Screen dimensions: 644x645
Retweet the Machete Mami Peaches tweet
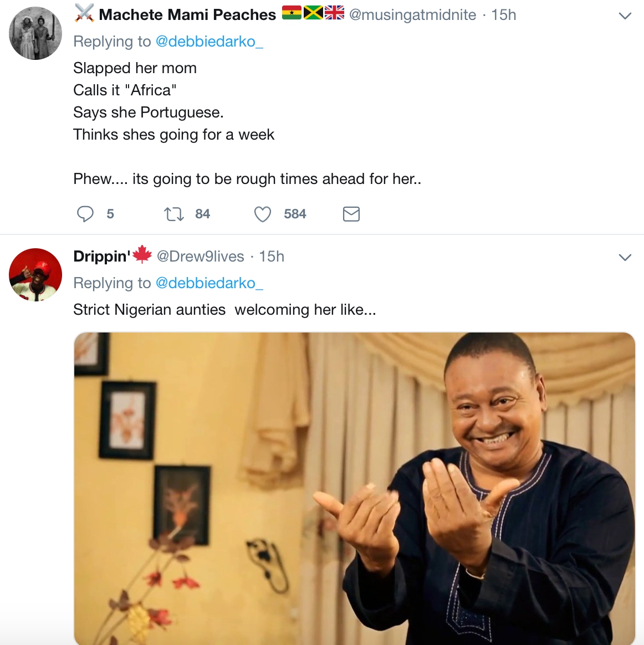click(x=174, y=214)
